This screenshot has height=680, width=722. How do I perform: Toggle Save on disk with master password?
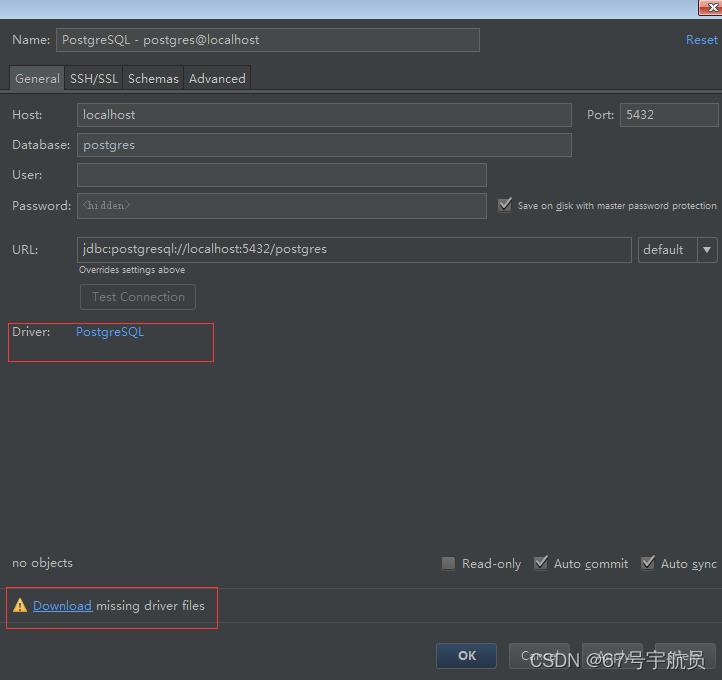(505, 205)
